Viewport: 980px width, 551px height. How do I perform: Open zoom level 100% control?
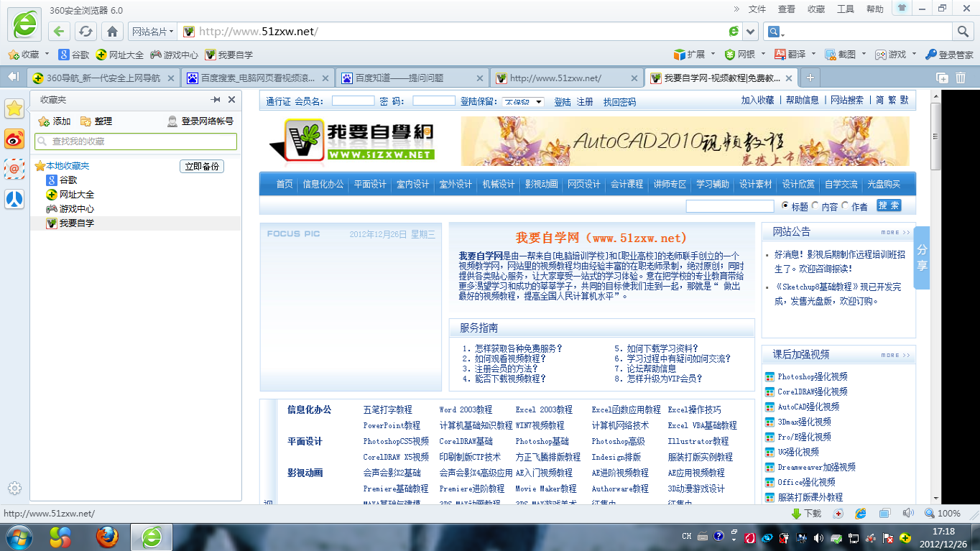[943, 514]
